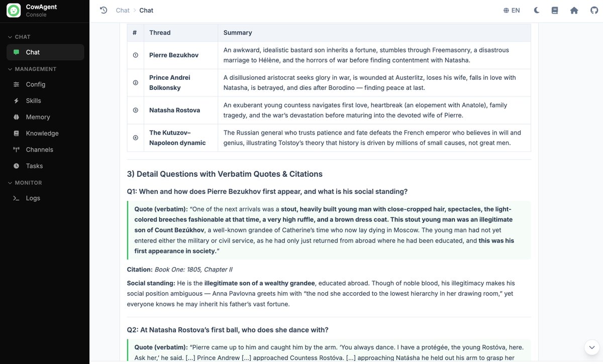Click the Q2 Natasha's first ball heading

coord(228,330)
